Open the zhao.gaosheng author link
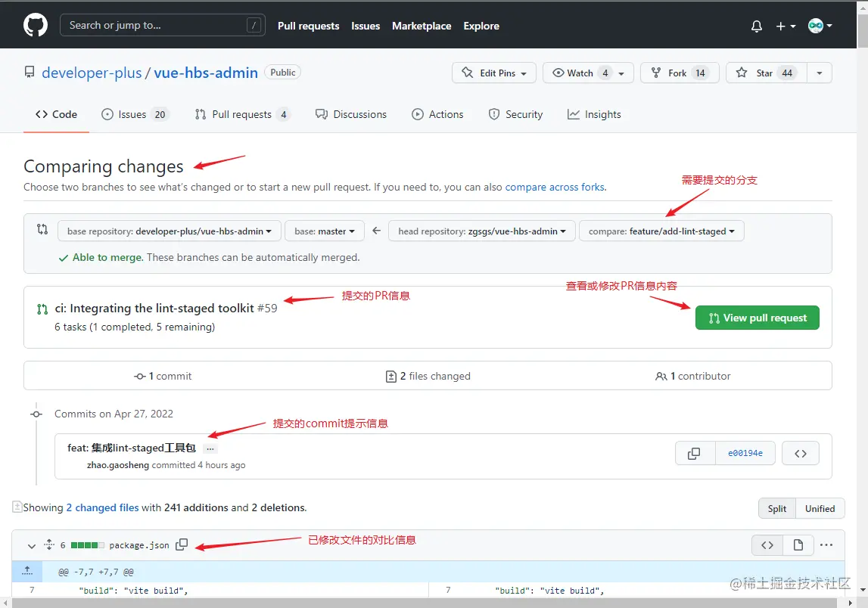The width and height of the screenshot is (868, 608). (x=118, y=465)
